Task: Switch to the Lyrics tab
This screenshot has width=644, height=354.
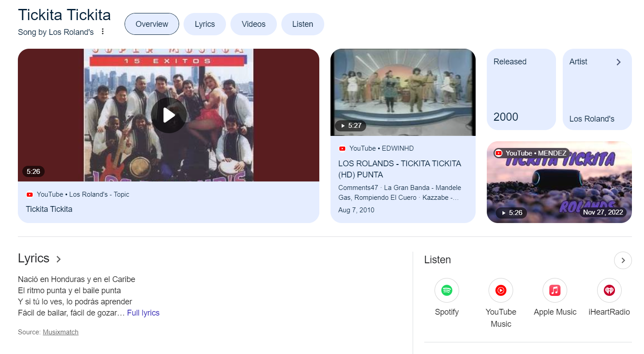Action: (205, 24)
